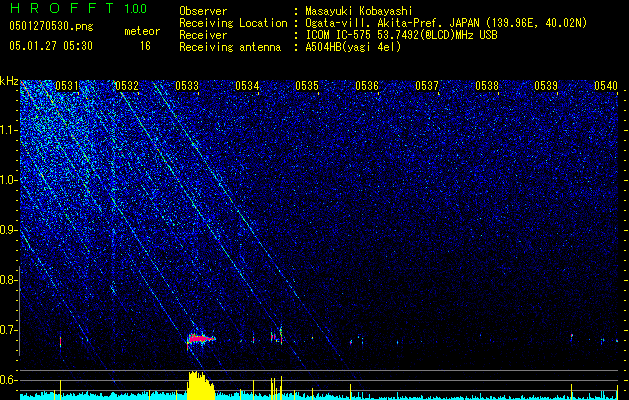Click the large yellow intensity burst near 0533

click(201, 385)
